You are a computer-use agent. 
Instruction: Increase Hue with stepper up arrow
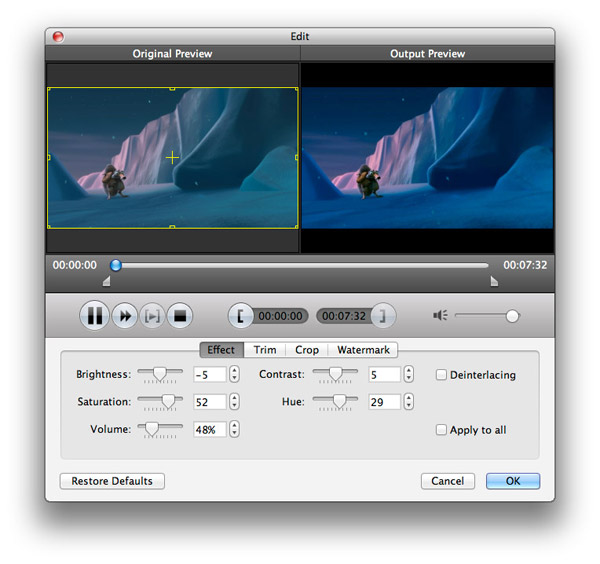[x=409, y=398]
